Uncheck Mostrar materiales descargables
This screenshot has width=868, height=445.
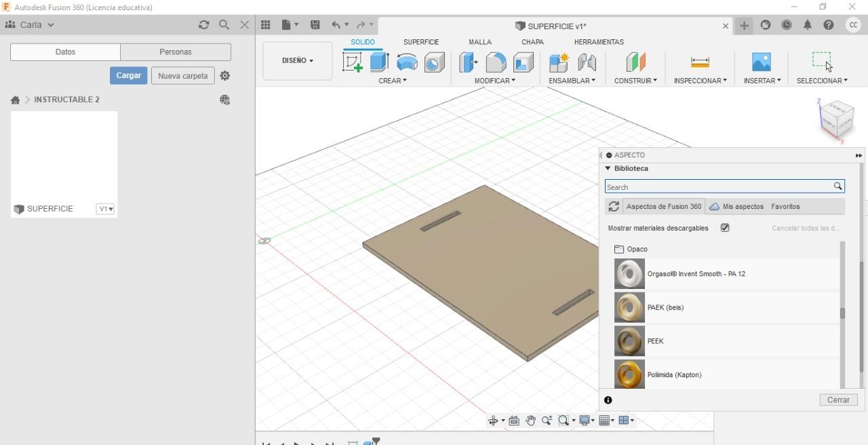(725, 228)
